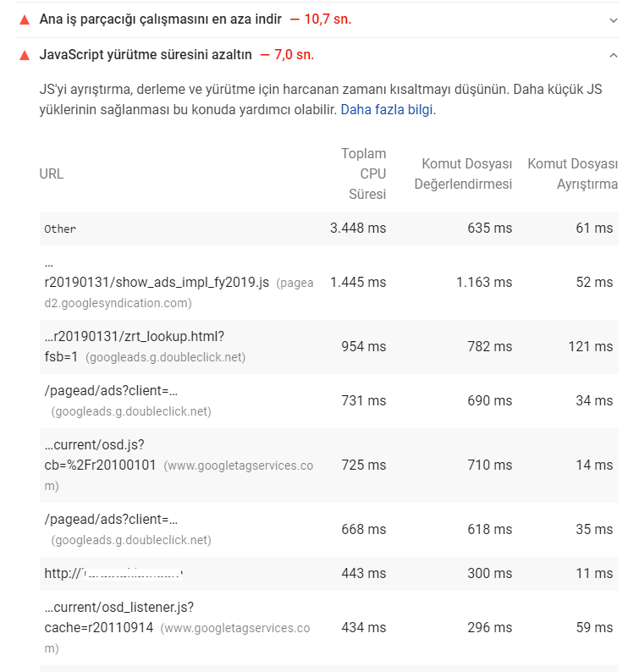Click the red warning triangle beside Ana iş parçacığı
This screenshot has width=639, height=672.
25,19
